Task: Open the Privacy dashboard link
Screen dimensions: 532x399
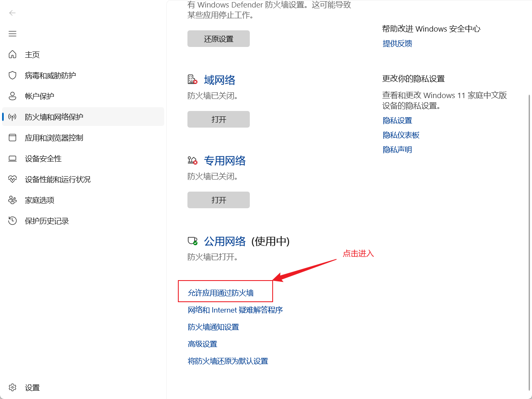Action: [401, 135]
